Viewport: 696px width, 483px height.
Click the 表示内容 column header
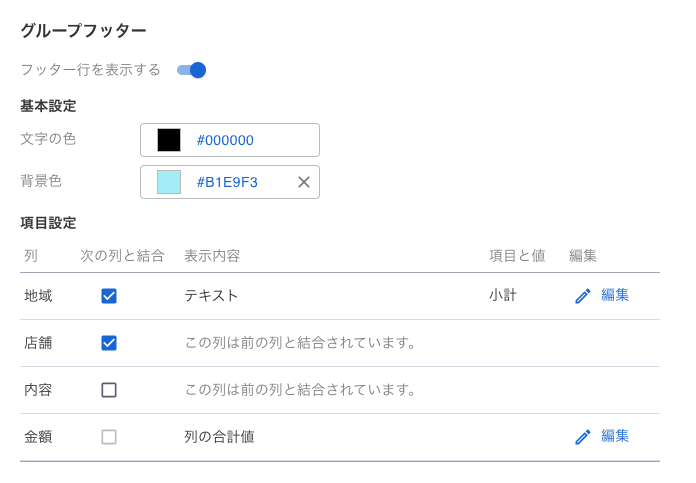pos(212,256)
